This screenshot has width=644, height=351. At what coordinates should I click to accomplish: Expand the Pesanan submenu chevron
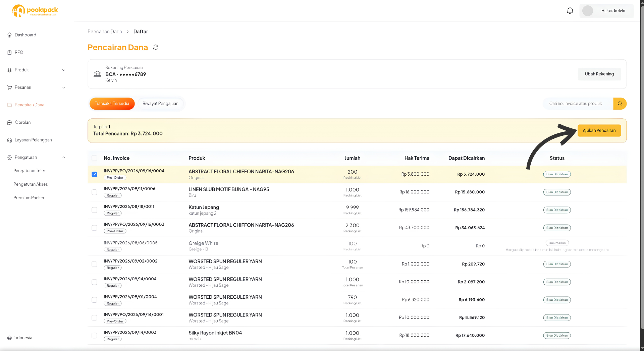coord(64,87)
